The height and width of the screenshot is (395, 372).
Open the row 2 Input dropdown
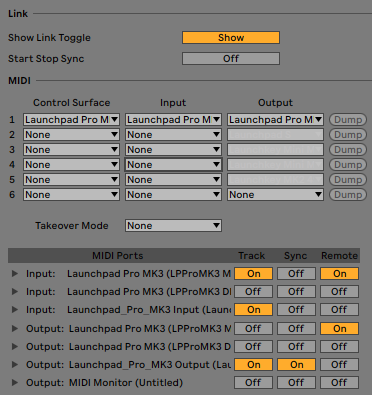pyautogui.click(x=173, y=135)
